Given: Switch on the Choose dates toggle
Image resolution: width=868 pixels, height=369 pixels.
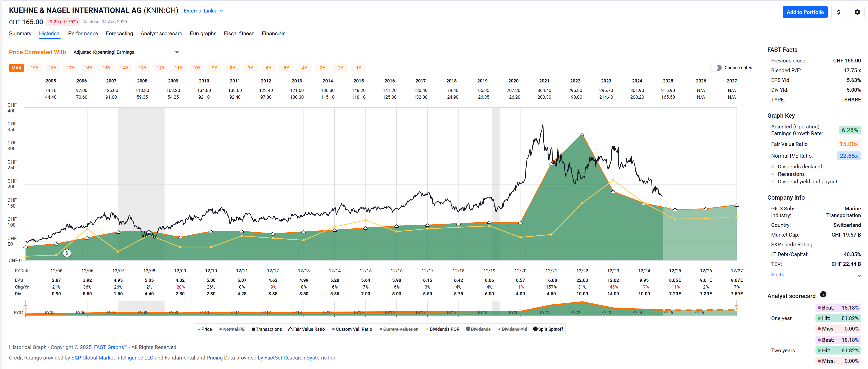Looking at the screenshot, I should click(716, 68).
